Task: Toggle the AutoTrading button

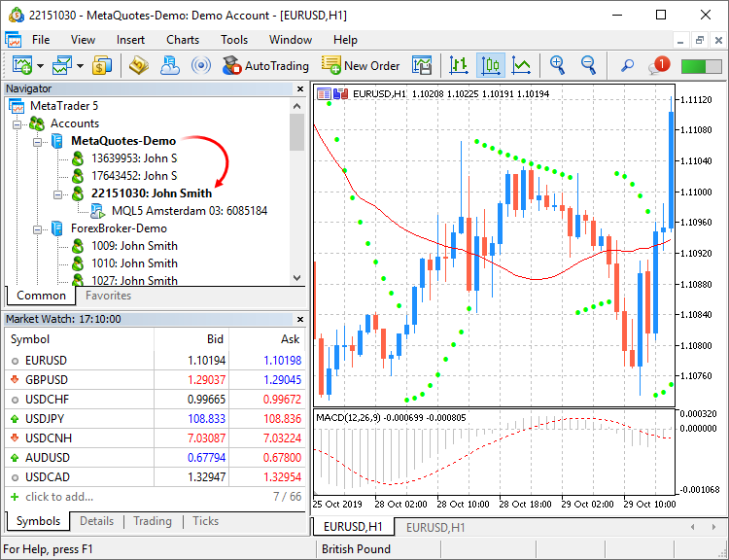Action: click(264, 66)
